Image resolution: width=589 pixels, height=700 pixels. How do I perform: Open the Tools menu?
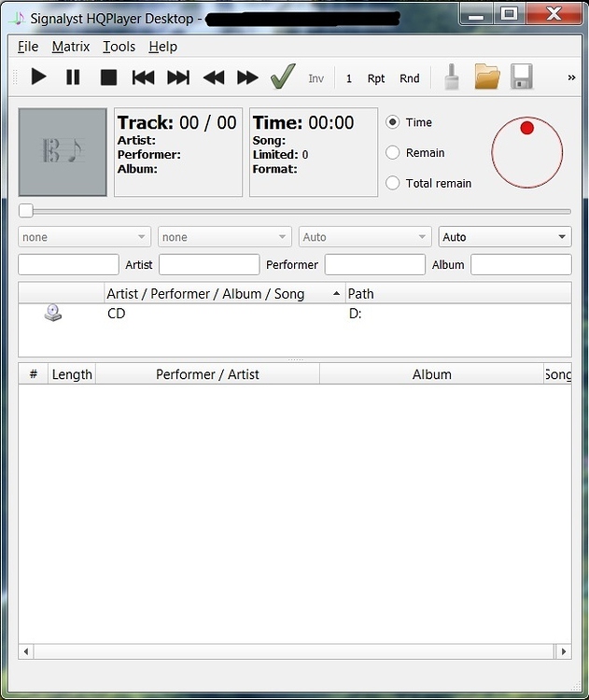click(119, 47)
